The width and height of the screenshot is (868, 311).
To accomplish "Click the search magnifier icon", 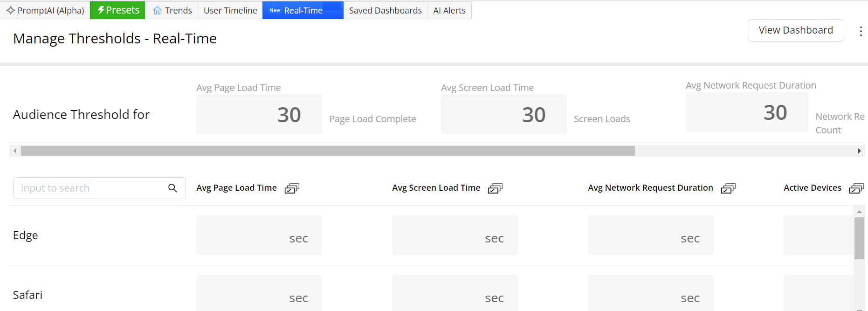I will (x=172, y=188).
